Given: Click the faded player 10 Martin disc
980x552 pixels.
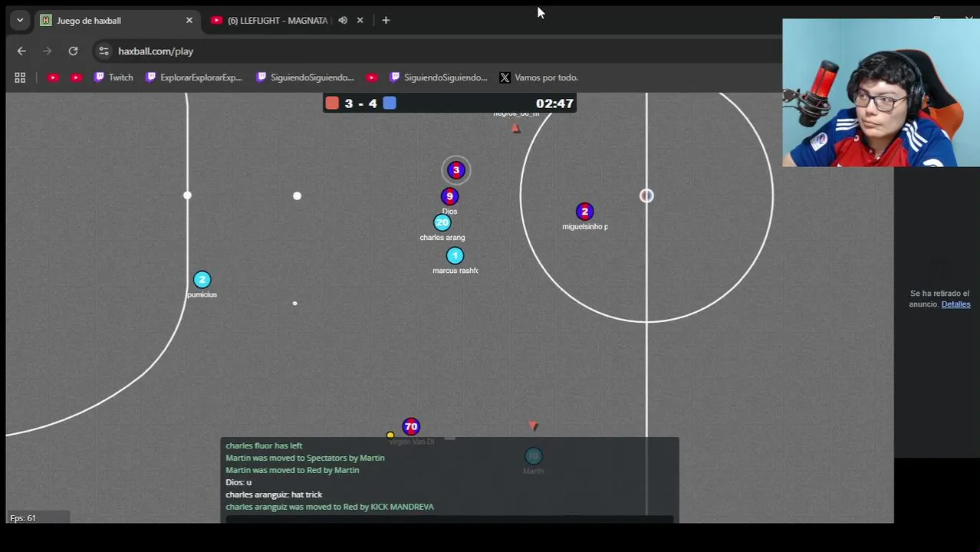Looking at the screenshot, I should click(533, 456).
